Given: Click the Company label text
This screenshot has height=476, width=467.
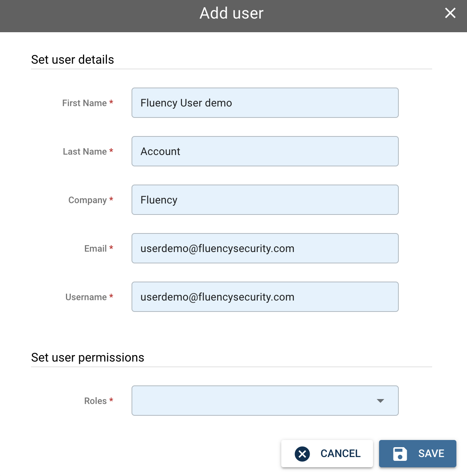Looking at the screenshot, I should pos(88,200).
